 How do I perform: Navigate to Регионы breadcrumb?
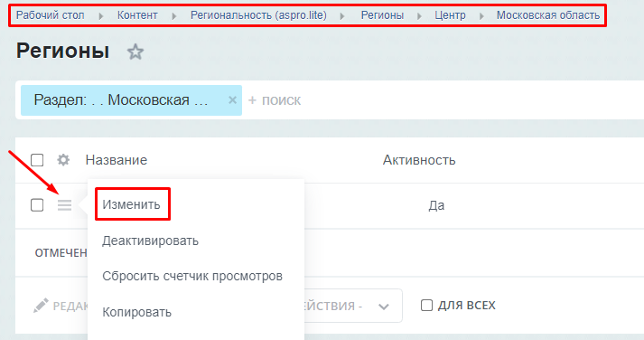[382, 15]
